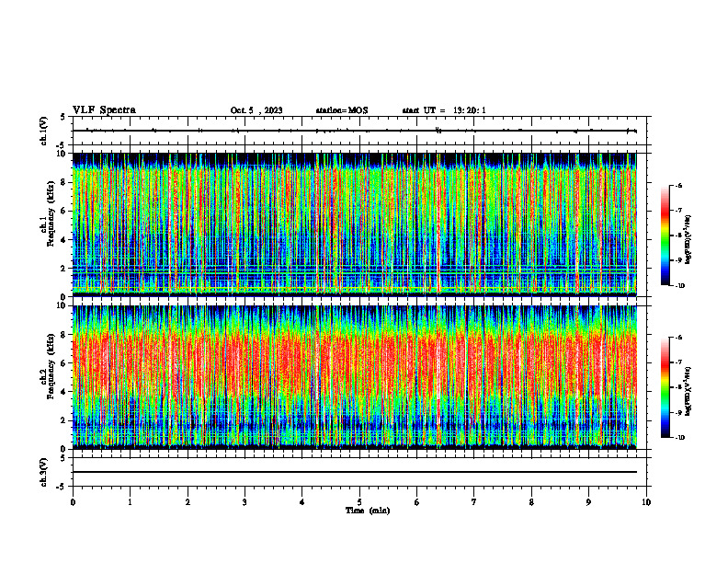This screenshot has height=563, width=728.
Task: Click the "6" kHz tick on ch.1 frequency axis
Action: [x=64, y=212]
